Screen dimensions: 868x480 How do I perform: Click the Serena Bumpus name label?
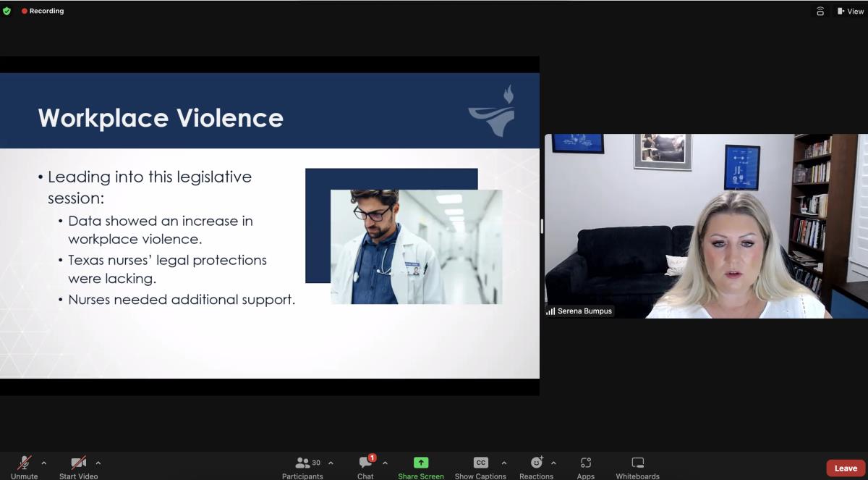[584, 311]
